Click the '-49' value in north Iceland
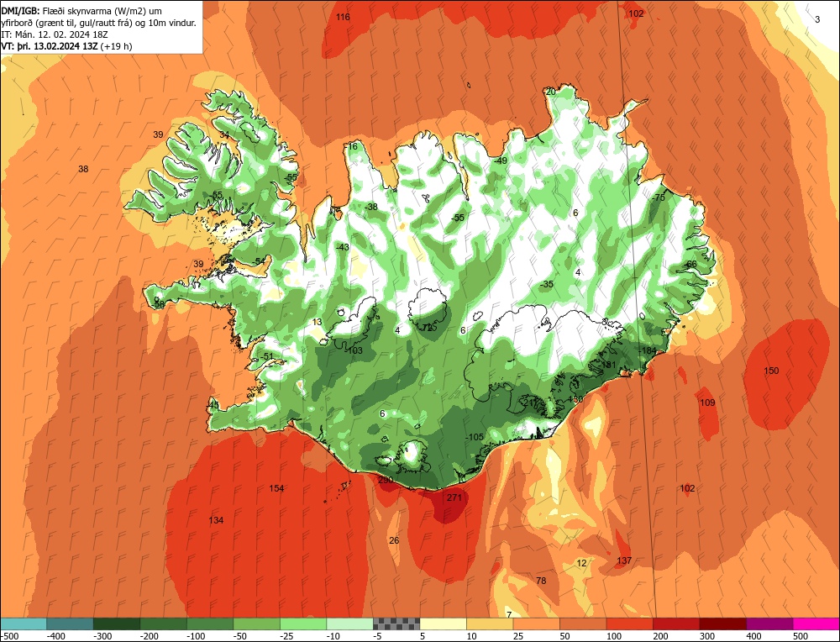Viewport: 840px width, 642px height. pyautogui.click(x=501, y=160)
